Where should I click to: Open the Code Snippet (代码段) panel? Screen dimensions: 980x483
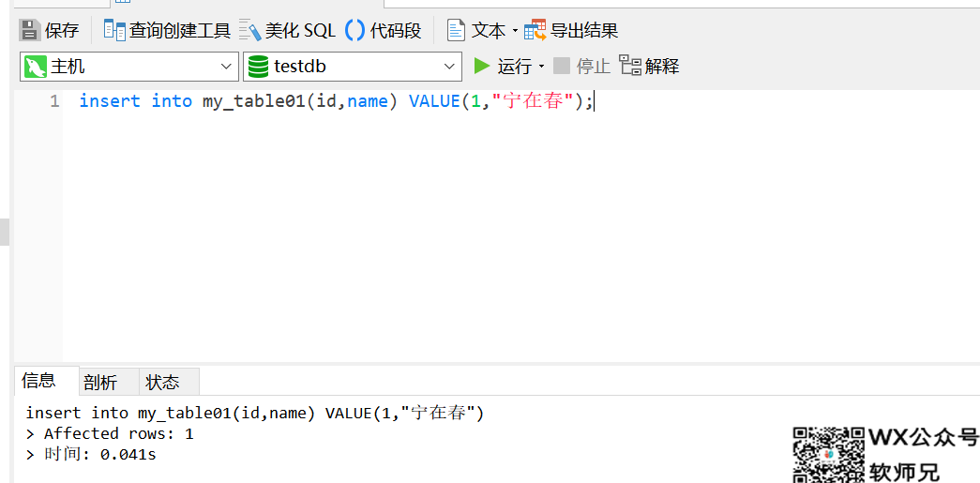click(x=384, y=30)
